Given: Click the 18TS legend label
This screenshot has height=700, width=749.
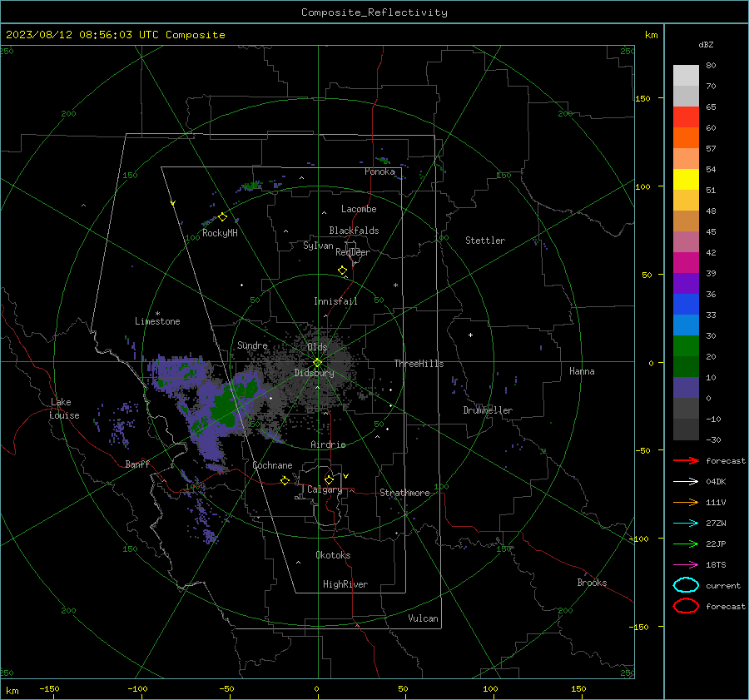Looking at the screenshot, I should [x=716, y=565].
